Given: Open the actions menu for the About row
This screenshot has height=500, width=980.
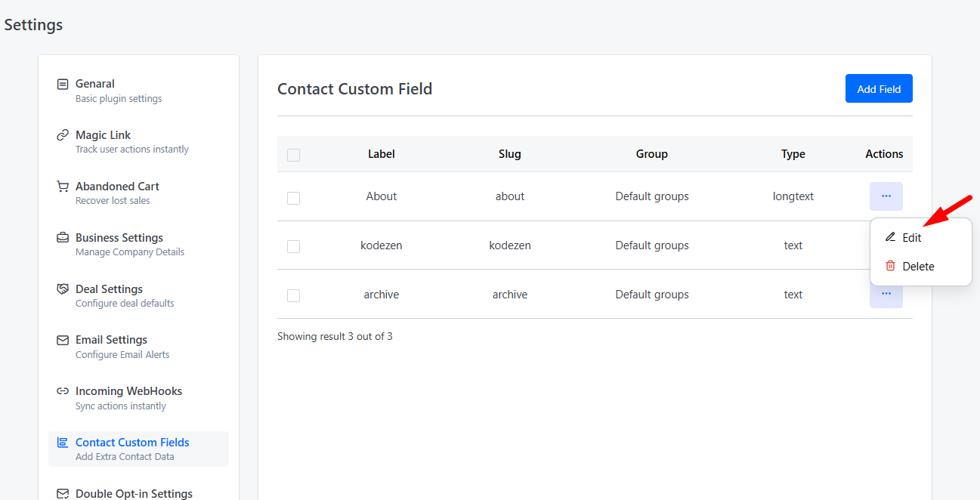Looking at the screenshot, I should [x=886, y=196].
